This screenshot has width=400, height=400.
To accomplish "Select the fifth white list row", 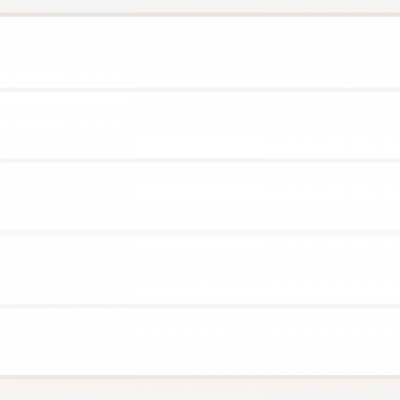I will [200, 341].
